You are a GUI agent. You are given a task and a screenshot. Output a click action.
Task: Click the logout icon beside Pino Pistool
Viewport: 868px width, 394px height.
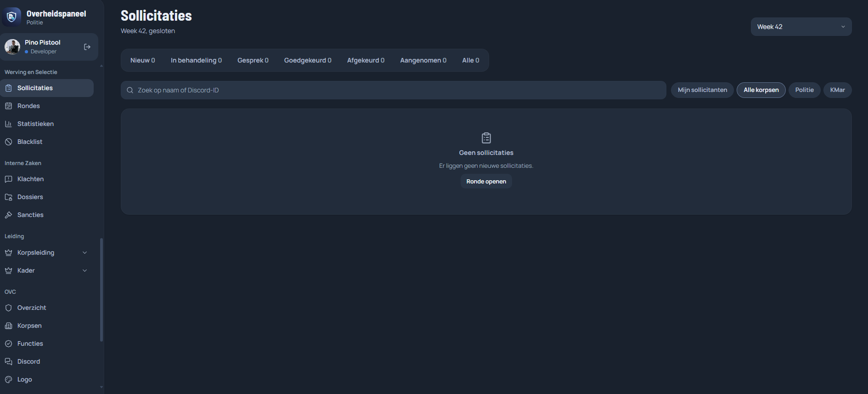(87, 47)
